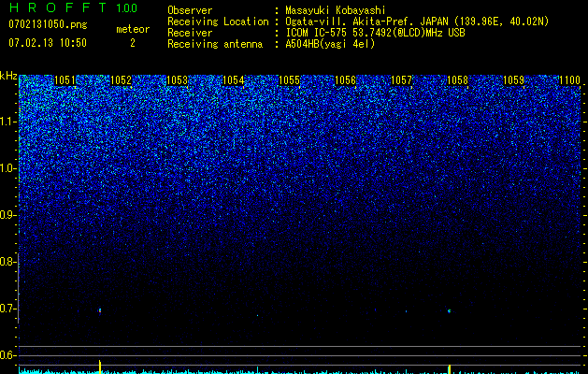This screenshot has width=588, height=374.
Task: Click the Receiving antenna label
Action: (215, 44)
